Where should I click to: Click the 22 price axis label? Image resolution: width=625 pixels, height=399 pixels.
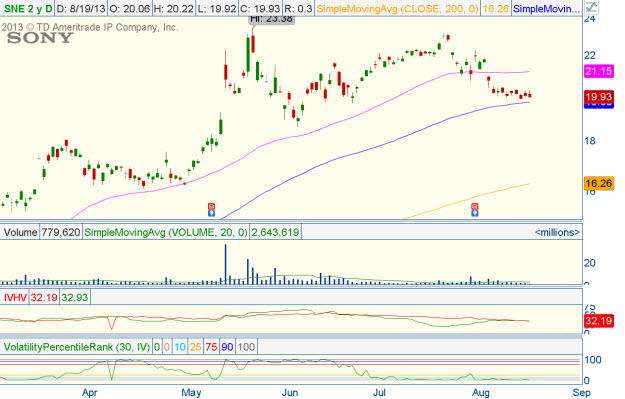tap(590, 55)
